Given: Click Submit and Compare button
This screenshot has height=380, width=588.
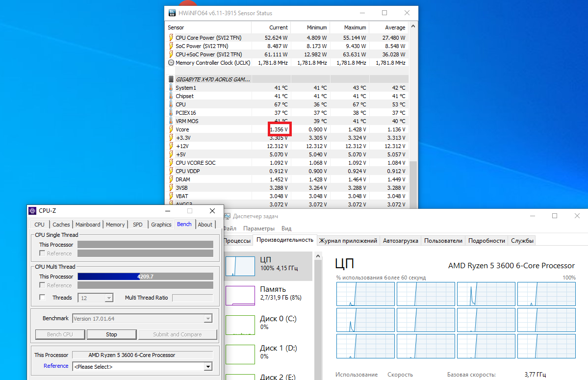Looking at the screenshot, I should point(178,334).
